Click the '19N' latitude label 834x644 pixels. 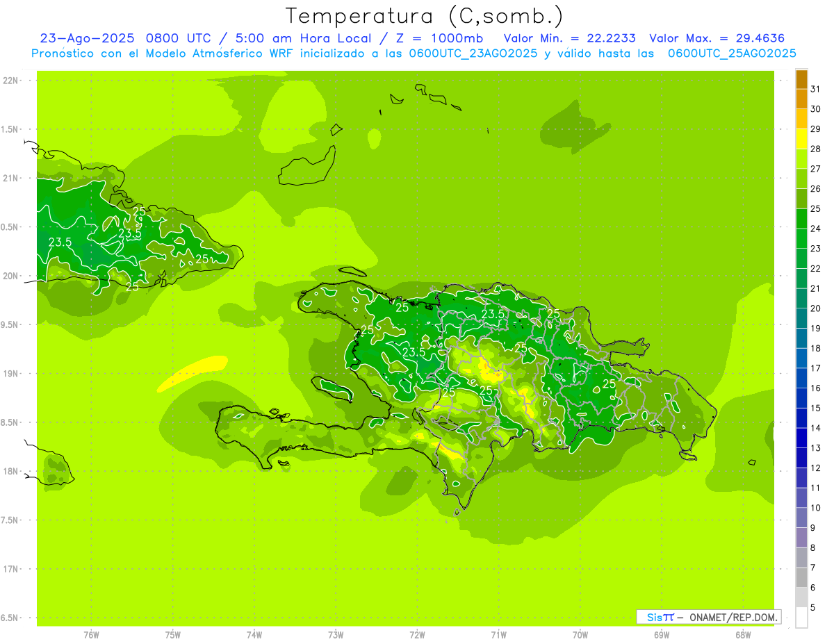[10, 374]
